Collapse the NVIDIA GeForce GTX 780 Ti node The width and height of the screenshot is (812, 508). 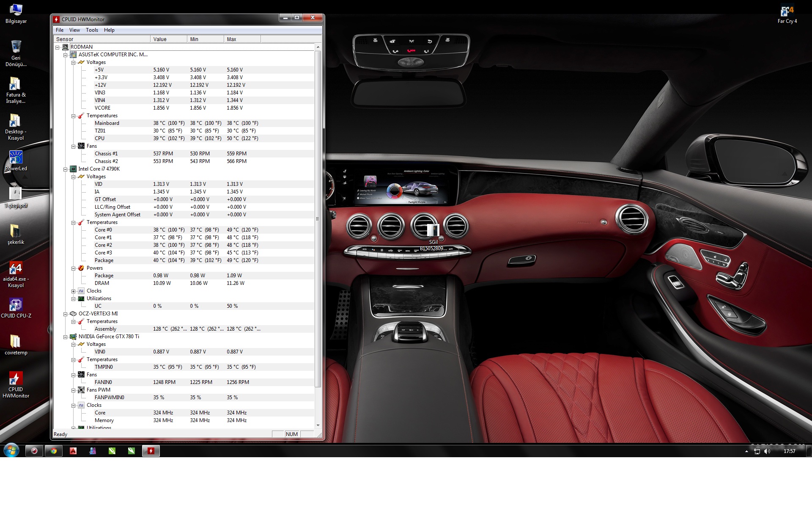(x=66, y=337)
